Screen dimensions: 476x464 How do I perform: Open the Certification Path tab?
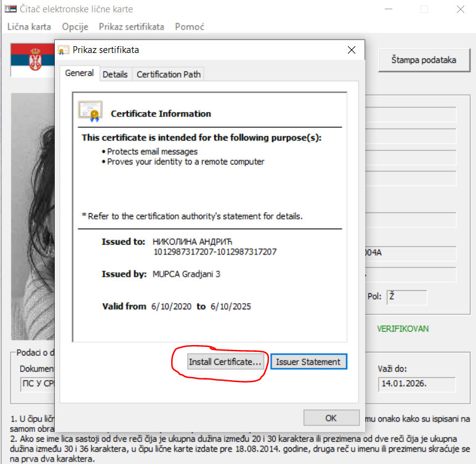tap(168, 74)
